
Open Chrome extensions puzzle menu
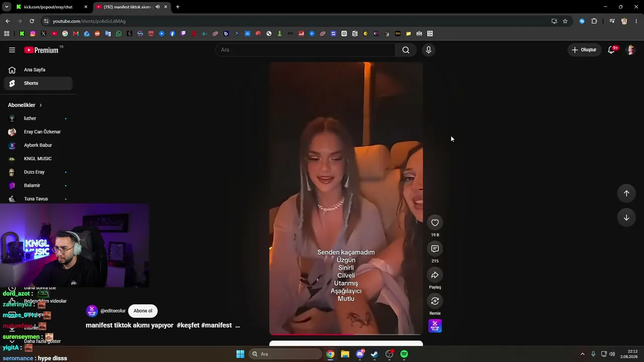(594, 21)
